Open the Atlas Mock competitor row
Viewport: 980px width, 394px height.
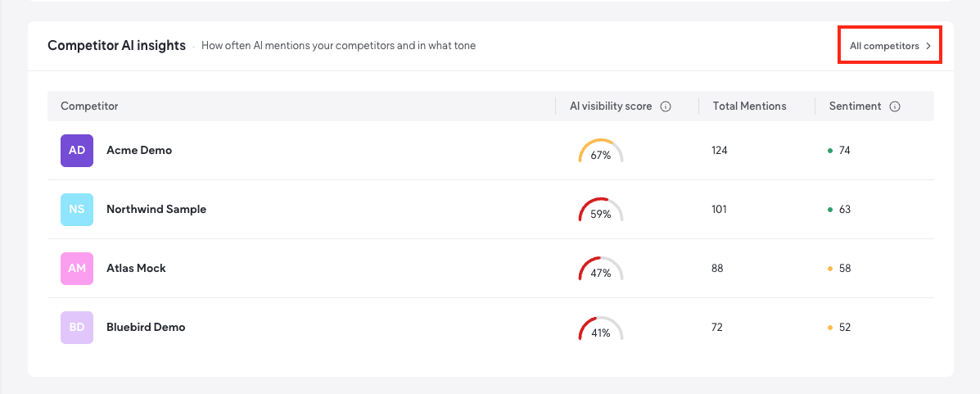tap(490, 269)
